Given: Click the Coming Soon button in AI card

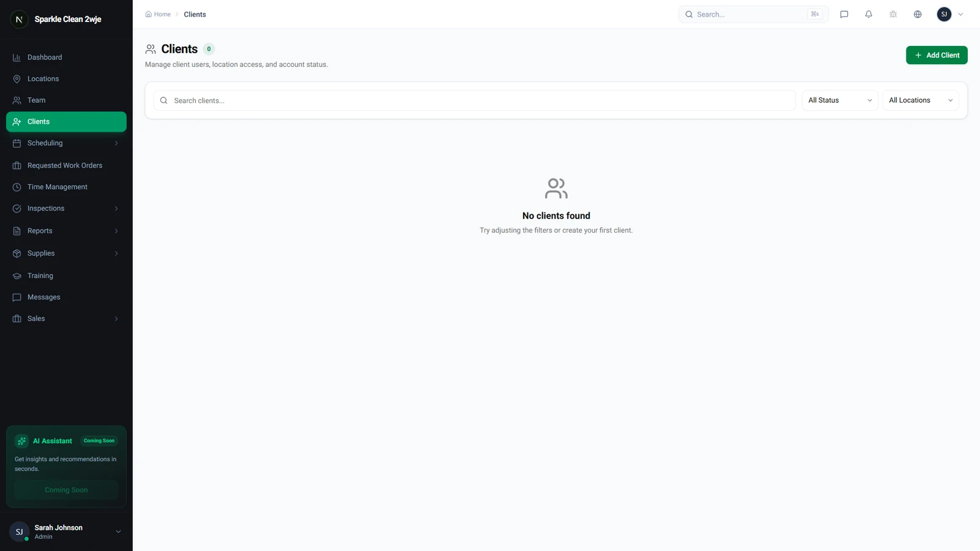Looking at the screenshot, I should click(x=66, y=490).
